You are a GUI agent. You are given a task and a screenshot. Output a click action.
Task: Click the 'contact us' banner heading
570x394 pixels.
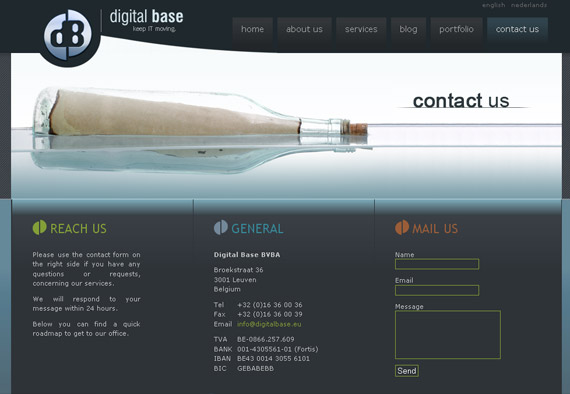point(461,101)
